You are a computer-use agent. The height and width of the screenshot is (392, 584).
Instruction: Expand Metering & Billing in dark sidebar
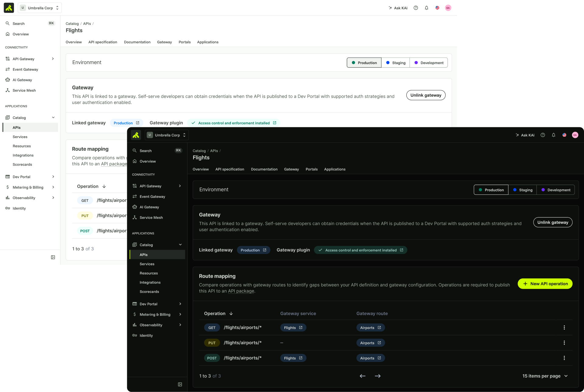tap(180, 315)
